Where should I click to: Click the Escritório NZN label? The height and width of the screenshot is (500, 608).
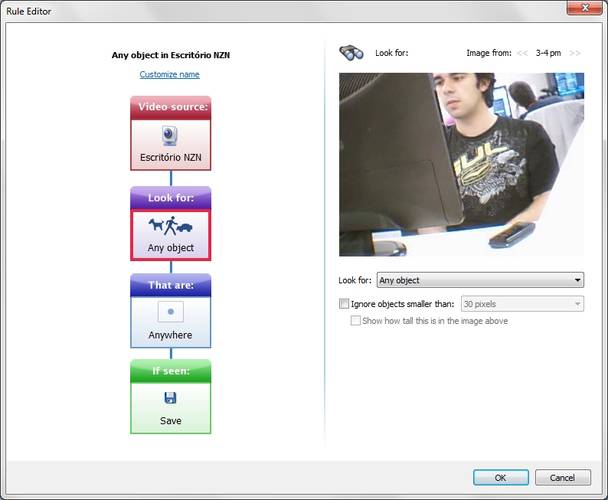[x=171, y=157]
